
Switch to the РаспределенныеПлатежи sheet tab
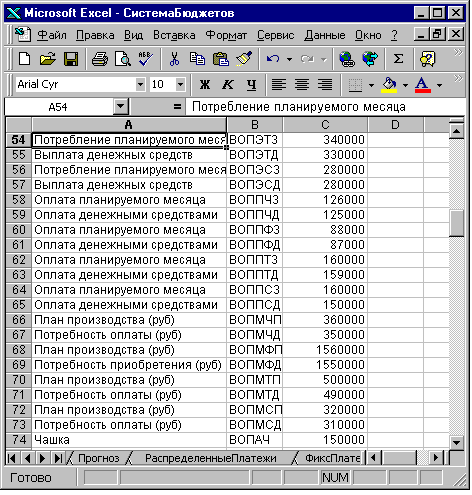pyautogui.click(x=211, y=458)
